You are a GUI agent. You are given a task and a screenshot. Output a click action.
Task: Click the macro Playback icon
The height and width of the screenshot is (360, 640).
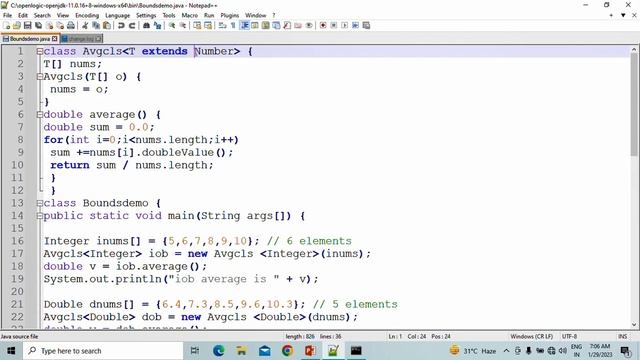[x=344, y=25]
